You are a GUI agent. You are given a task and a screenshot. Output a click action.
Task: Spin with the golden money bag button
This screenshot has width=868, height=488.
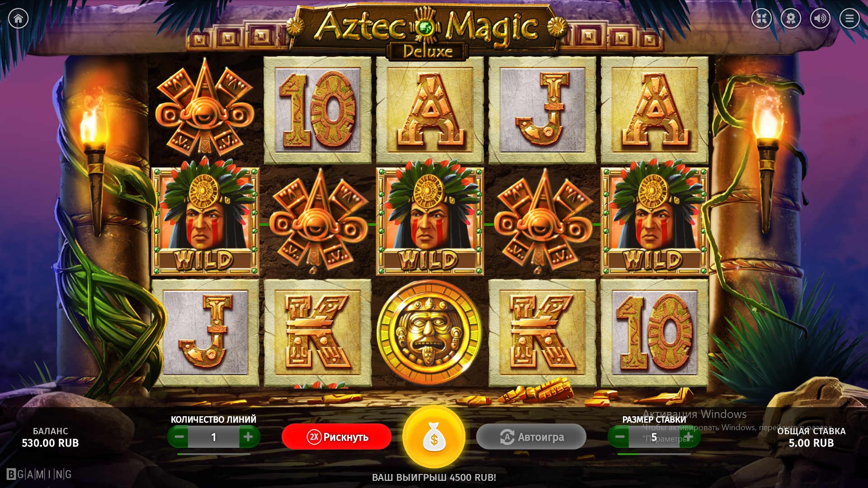coord(434,437)
